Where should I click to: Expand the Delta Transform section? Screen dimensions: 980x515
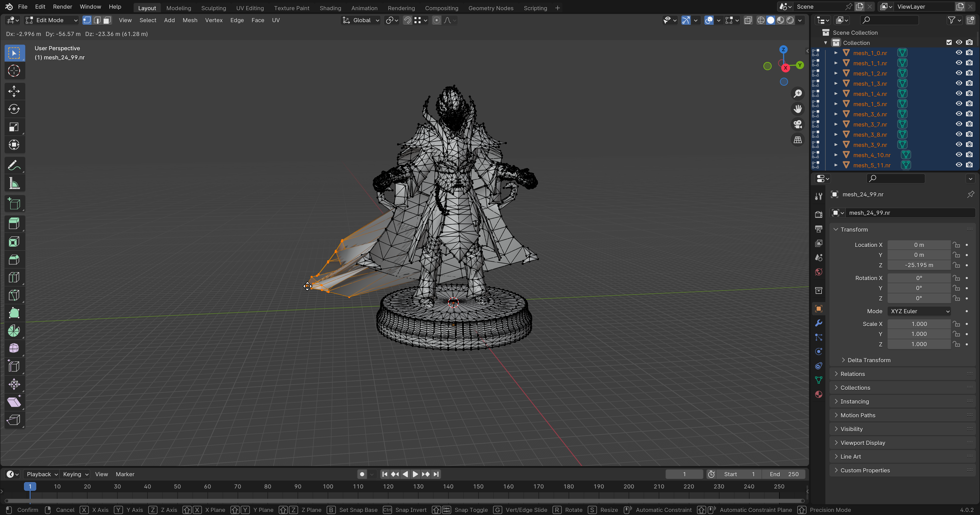tap(868, 360)
